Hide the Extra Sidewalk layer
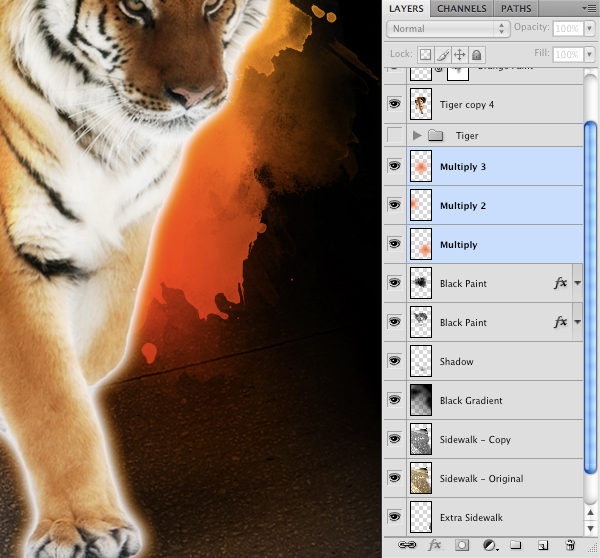600x558 pixels. click(x=395, y=517)
